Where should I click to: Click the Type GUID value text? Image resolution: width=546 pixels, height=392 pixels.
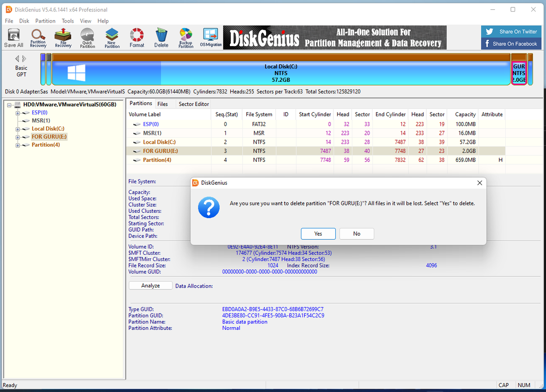click(273, 309)
